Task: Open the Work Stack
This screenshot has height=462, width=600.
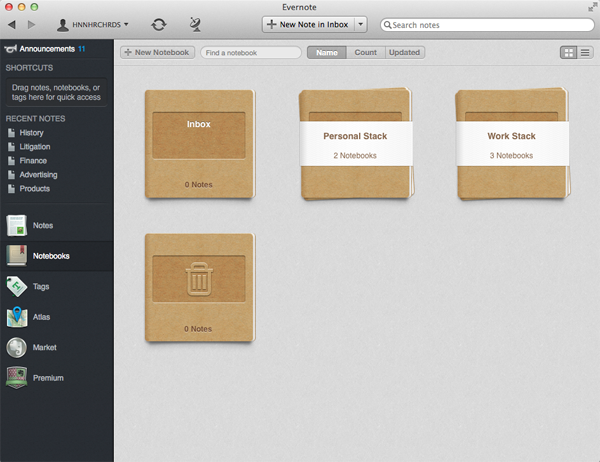Action: click(512, 144)
